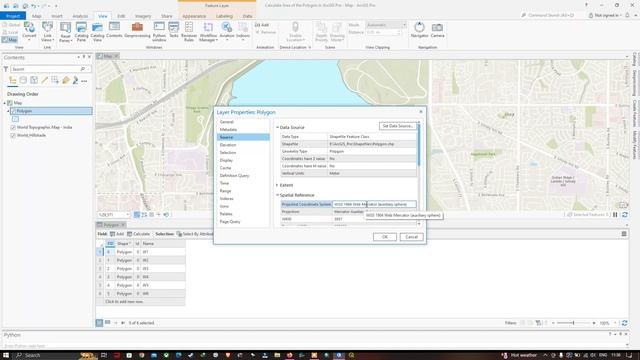Collapse the Polygon layer in Contents

point(8,111)
